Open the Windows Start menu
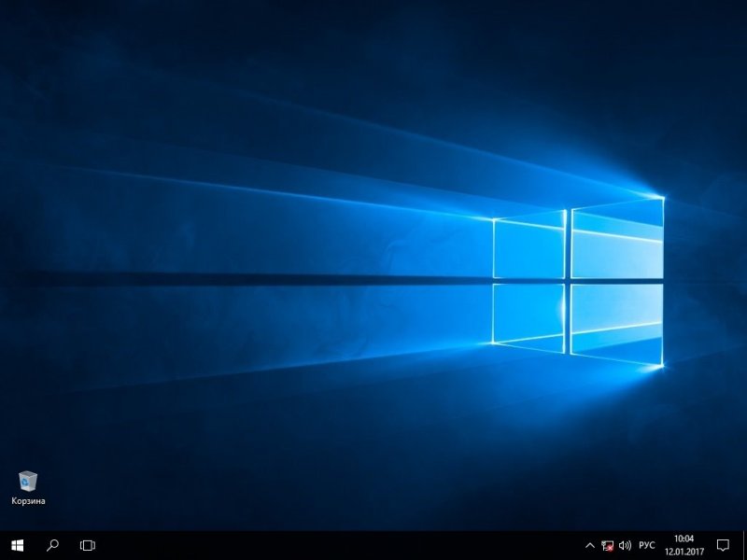 (17, 545)
